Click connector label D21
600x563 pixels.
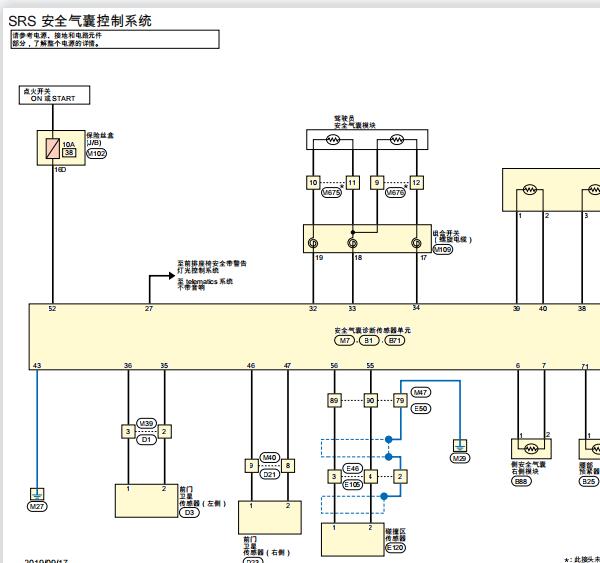[270, 475]
